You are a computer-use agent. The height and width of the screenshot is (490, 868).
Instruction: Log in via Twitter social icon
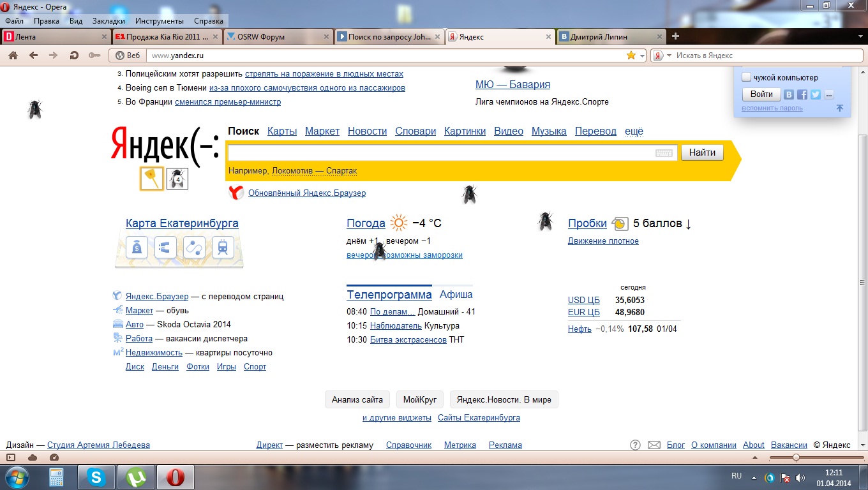(x=816, y=94)
